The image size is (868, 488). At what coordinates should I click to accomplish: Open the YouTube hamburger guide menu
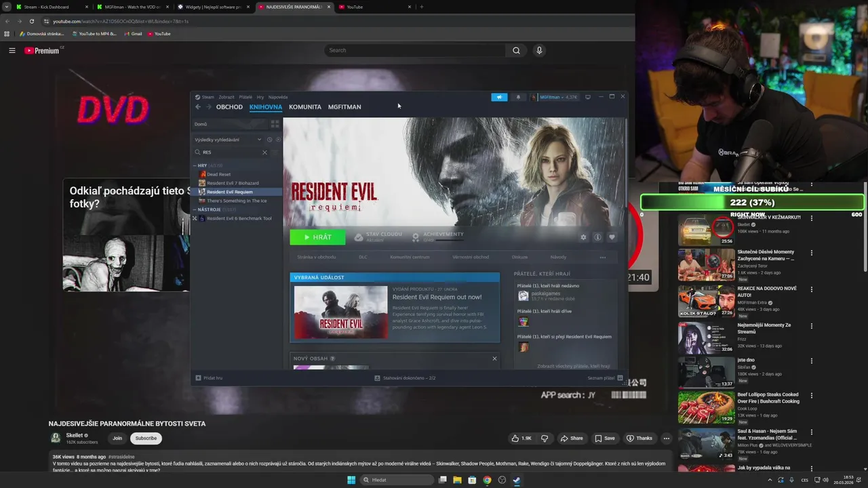point(12,50)
